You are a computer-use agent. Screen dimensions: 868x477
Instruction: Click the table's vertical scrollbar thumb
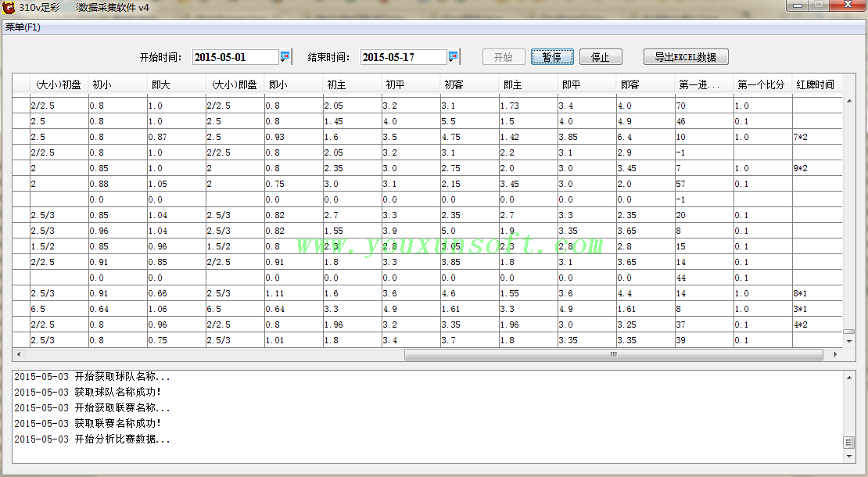pyautogui.click(x=848, y=332)
